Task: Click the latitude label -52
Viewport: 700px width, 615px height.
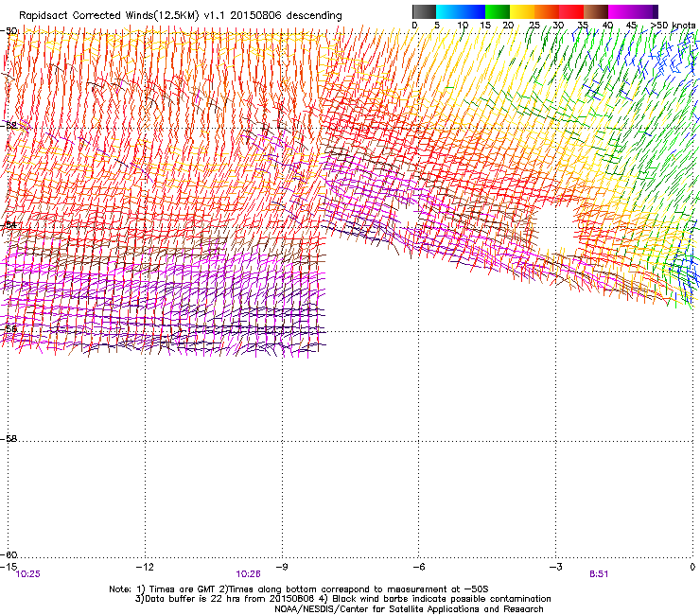Action: tap(9, 126)
